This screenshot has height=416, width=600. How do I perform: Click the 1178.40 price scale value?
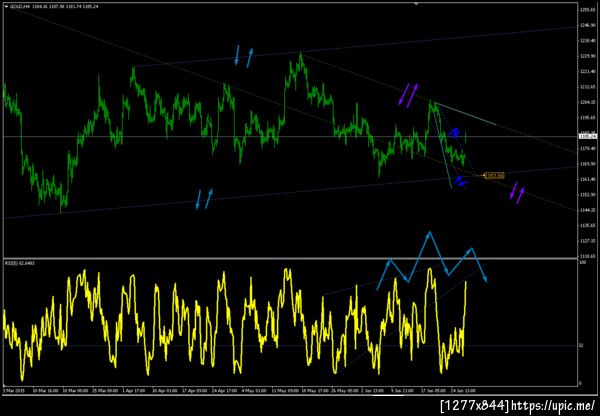coord(588,148)
